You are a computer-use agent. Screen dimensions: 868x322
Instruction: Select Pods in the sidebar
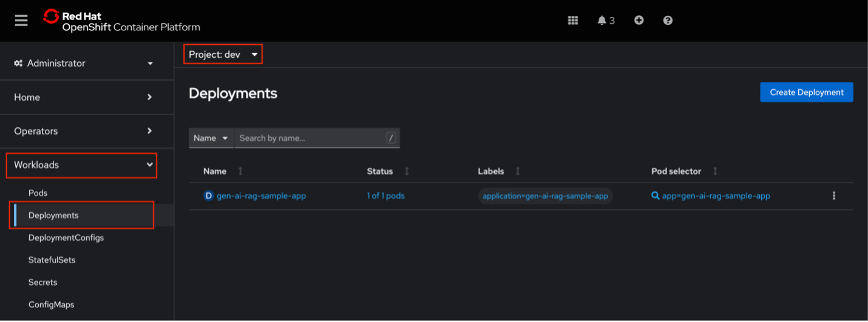click(x=38, y=193)
